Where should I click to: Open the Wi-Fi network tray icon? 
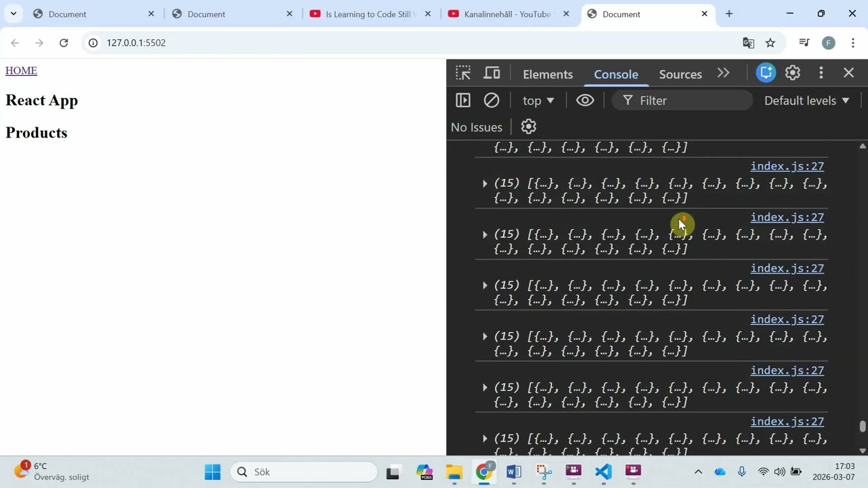[764, 472]
